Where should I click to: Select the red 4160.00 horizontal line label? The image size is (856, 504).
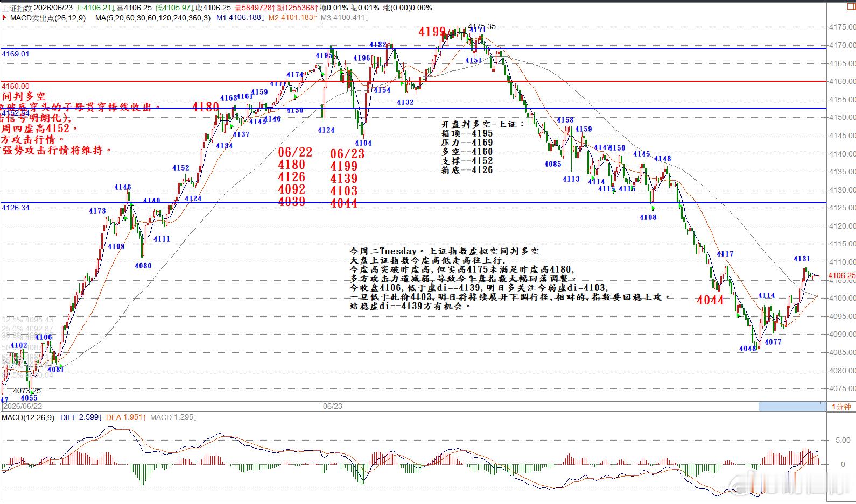point(16,86)
